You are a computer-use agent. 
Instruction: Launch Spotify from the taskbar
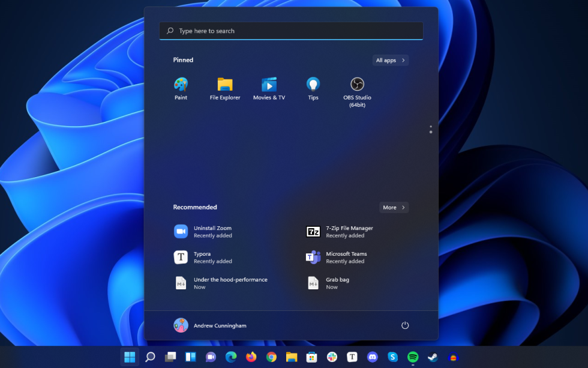point(413,357)
